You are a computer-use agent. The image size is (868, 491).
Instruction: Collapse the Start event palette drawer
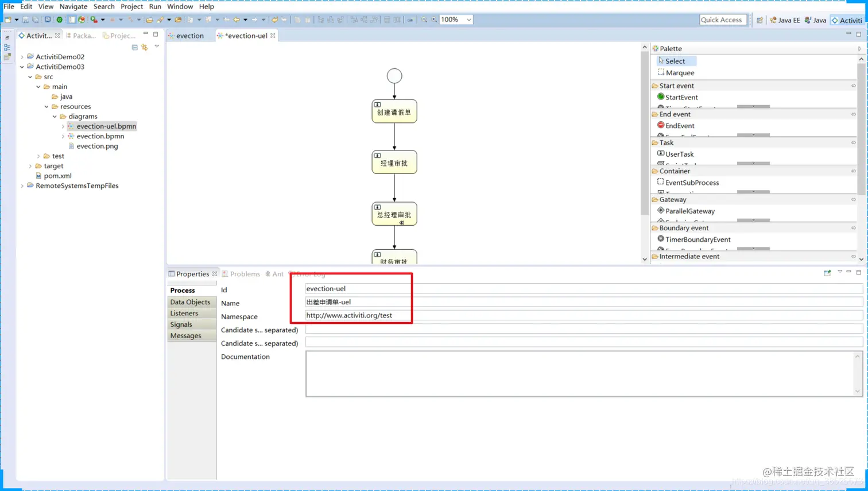tap(754, 86)
